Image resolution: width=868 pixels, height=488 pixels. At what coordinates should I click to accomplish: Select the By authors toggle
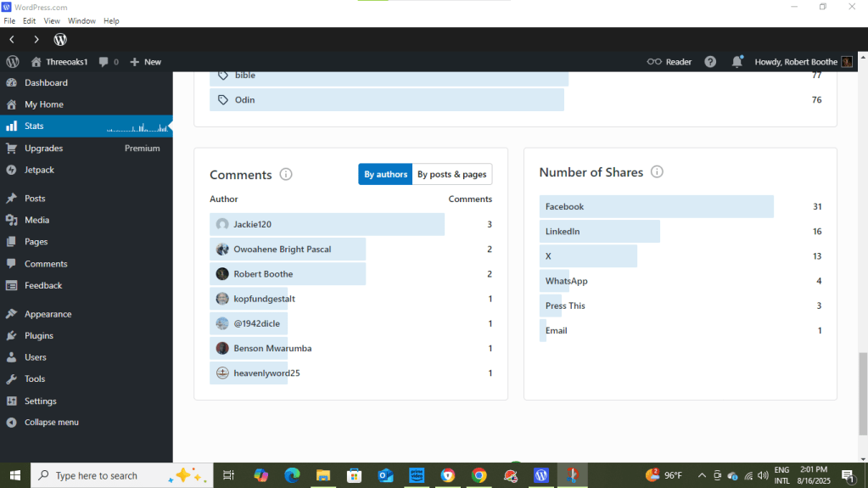point(385,175)
